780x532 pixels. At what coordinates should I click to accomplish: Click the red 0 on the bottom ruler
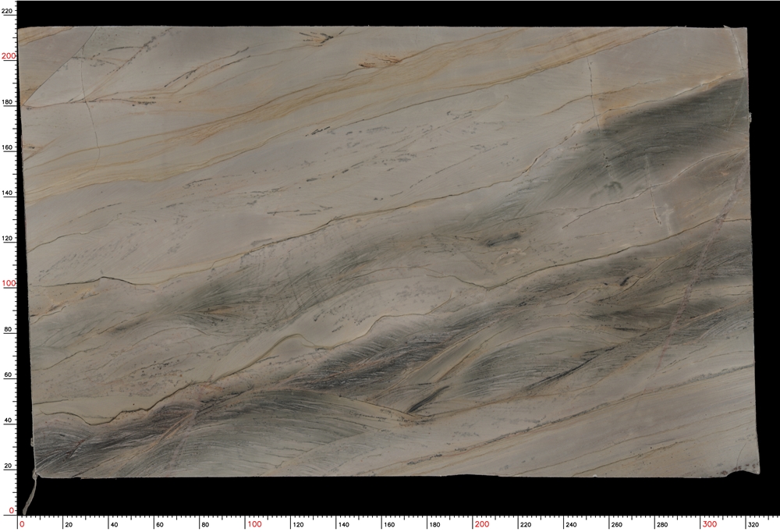pos(22,525)
